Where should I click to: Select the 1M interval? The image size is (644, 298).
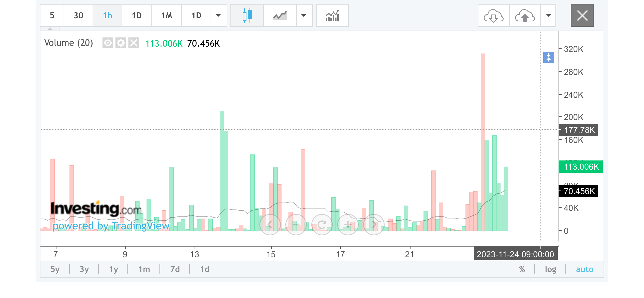tap(166, 16)
